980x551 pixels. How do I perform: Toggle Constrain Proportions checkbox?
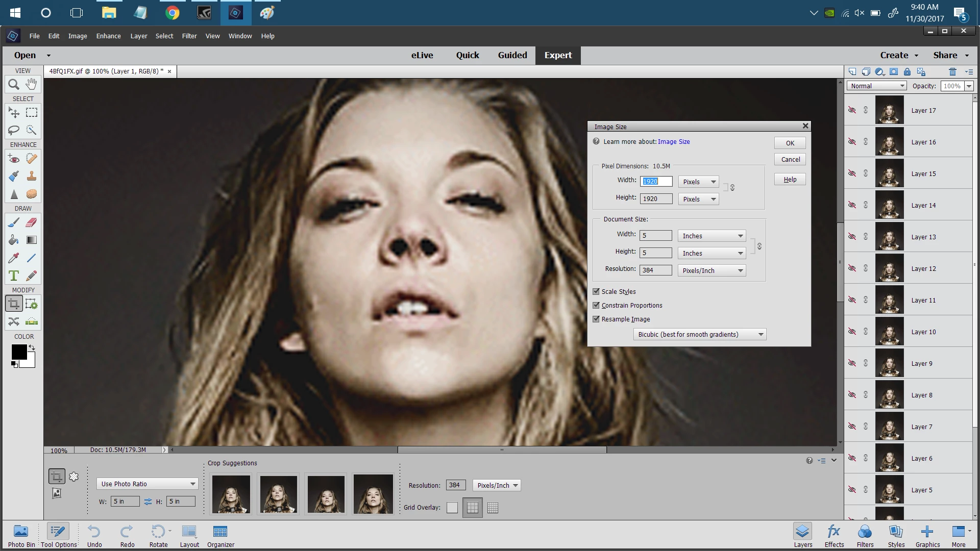[596, 305]
